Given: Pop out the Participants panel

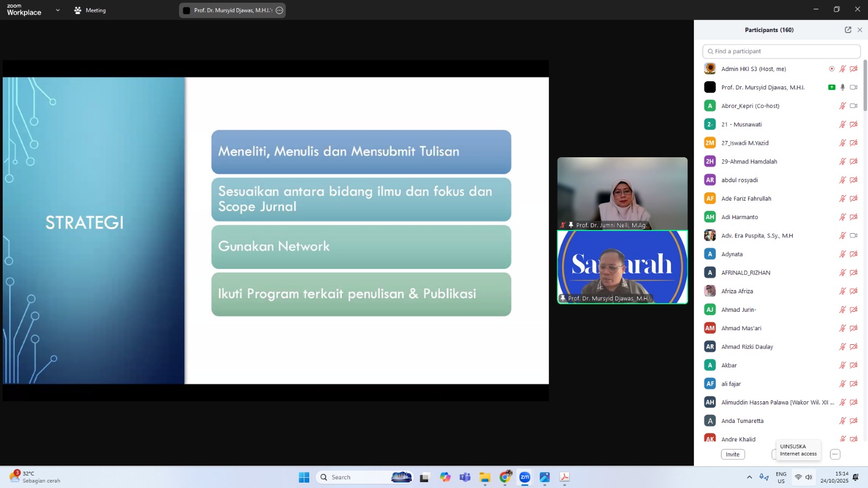Looking at the screenshot, I should (x=848, y=30).
